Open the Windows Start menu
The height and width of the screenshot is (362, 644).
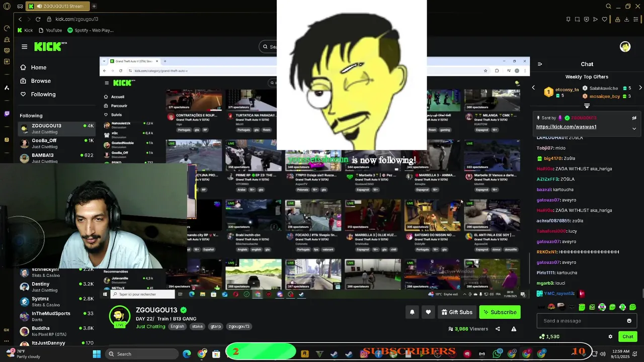click(x=97, y=354)
